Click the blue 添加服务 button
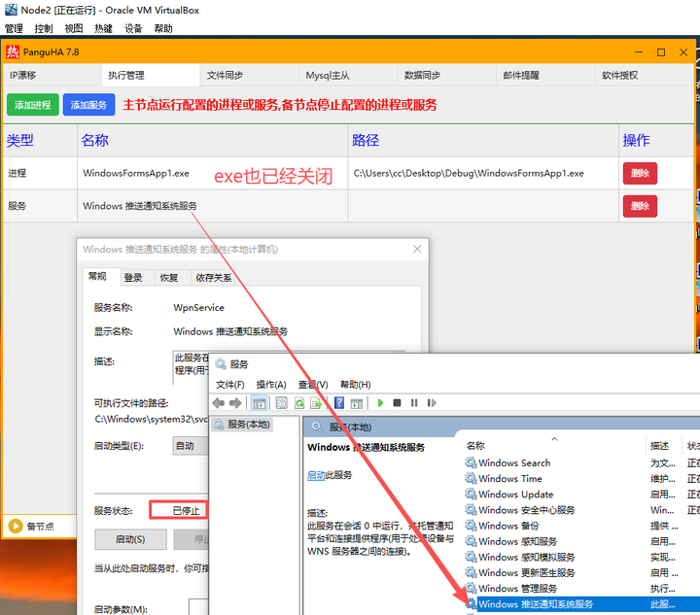This screenshot has height=615, width=700. 88,105
